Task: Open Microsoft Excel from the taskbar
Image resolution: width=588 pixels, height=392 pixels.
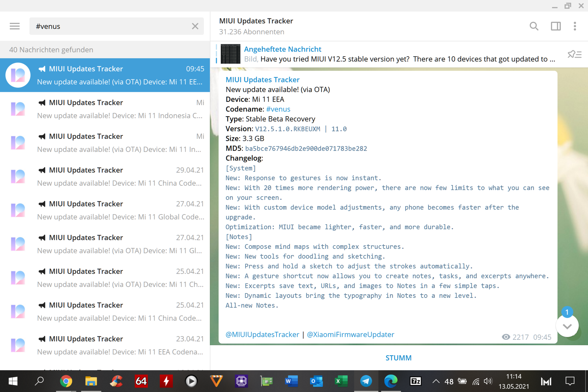Action: point(341,381)
